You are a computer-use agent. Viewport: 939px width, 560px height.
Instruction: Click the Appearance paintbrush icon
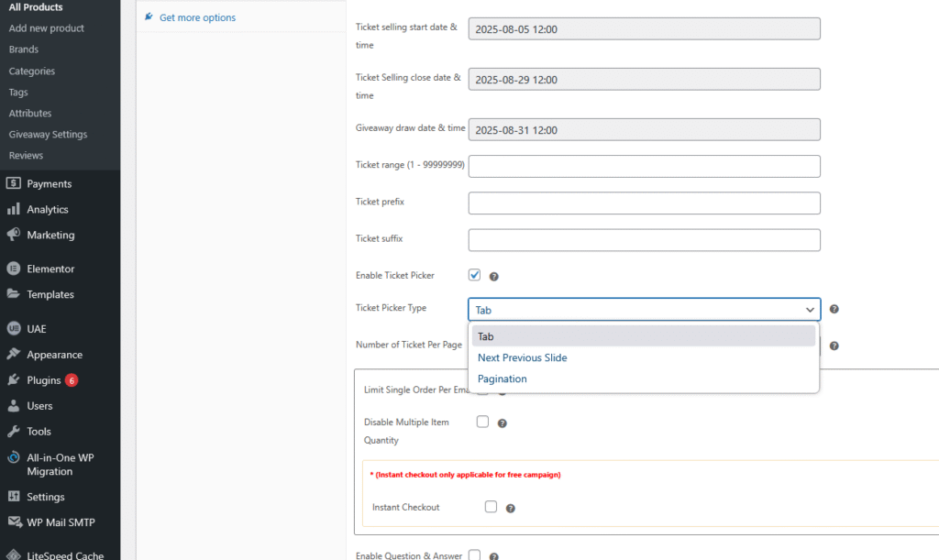coord(14,355)
